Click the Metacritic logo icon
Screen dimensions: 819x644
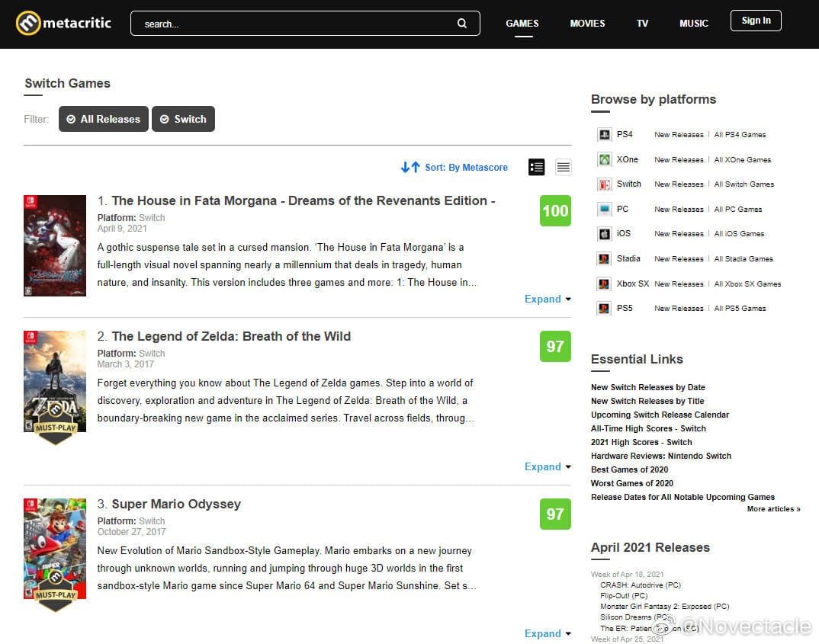pos(28,23)
